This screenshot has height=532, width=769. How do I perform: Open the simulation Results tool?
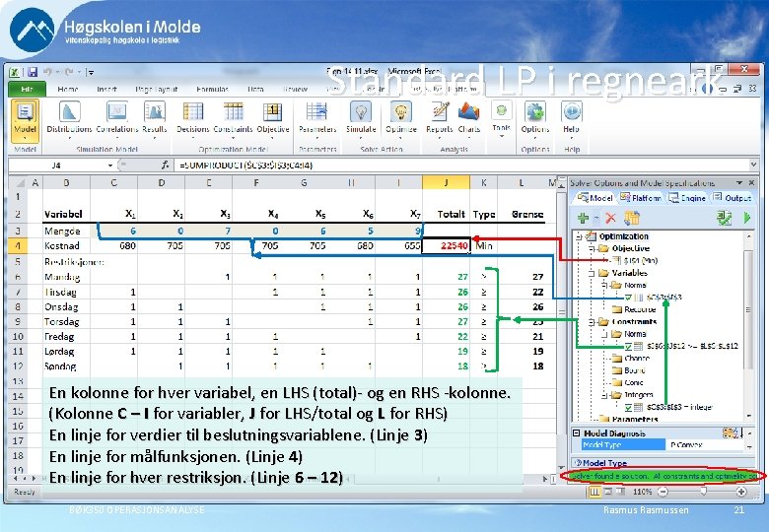tap(155, 118)
